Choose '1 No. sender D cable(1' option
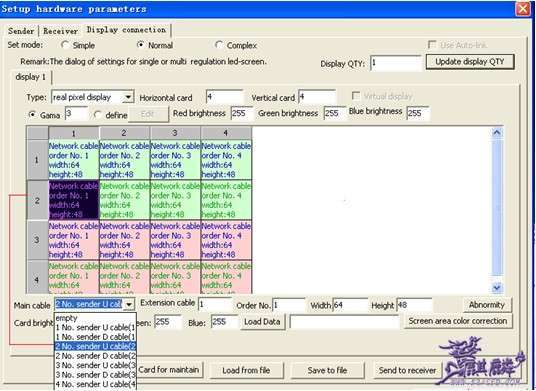 click(x=95, y=337)
